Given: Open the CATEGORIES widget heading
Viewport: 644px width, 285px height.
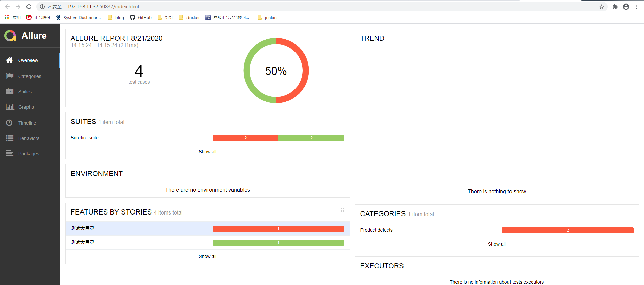Looking at the screenshot, I should pos(383,214).
